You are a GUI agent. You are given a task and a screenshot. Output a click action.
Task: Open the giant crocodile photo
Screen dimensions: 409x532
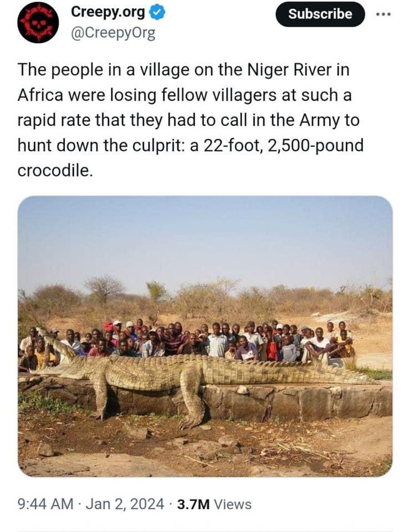(x=204, y=335)
